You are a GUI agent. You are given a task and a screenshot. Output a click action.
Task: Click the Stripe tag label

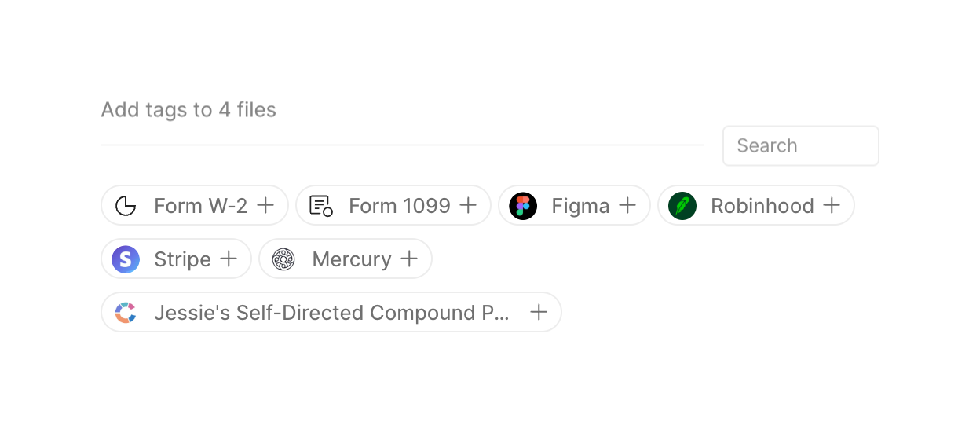pyautogui.click(x=182, y=259)
